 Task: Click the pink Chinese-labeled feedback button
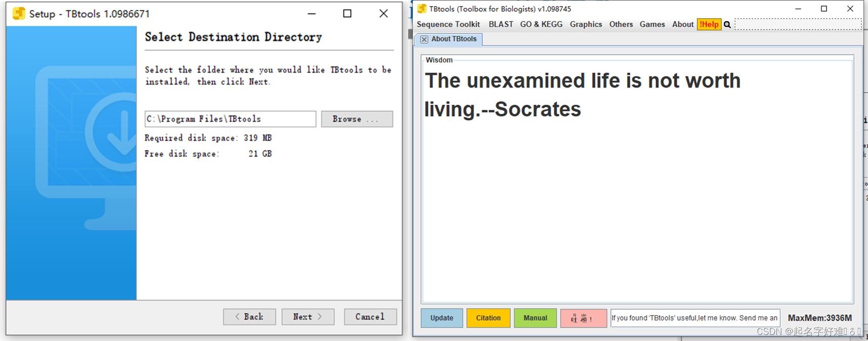point(583,318)
